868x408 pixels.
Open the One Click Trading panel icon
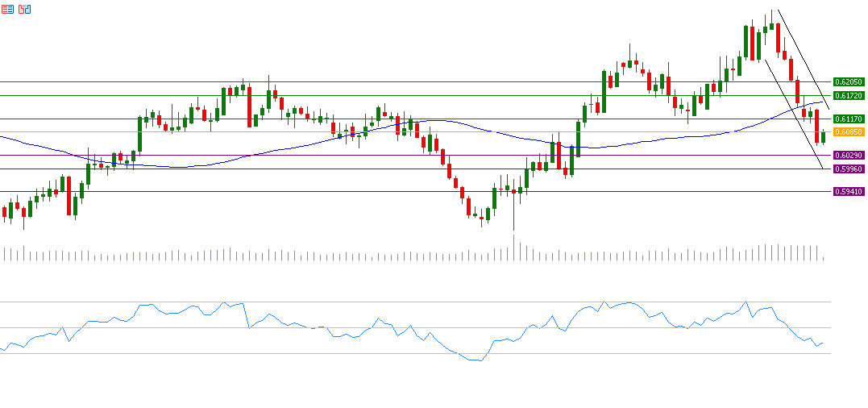tap(25, 9)
